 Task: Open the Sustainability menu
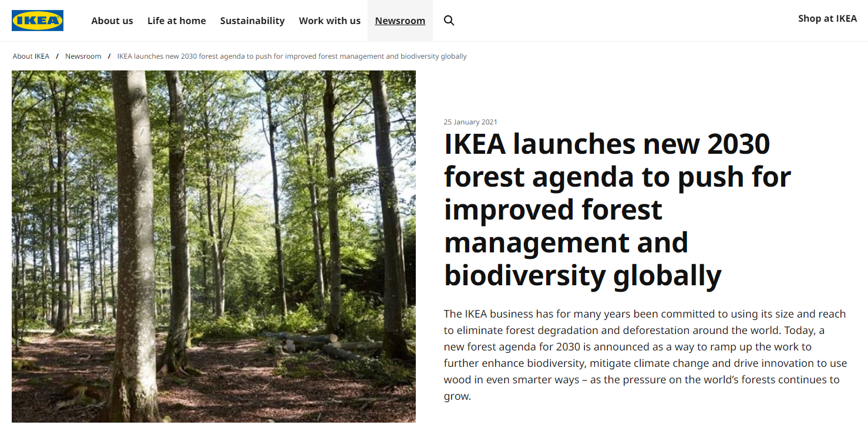253,21
